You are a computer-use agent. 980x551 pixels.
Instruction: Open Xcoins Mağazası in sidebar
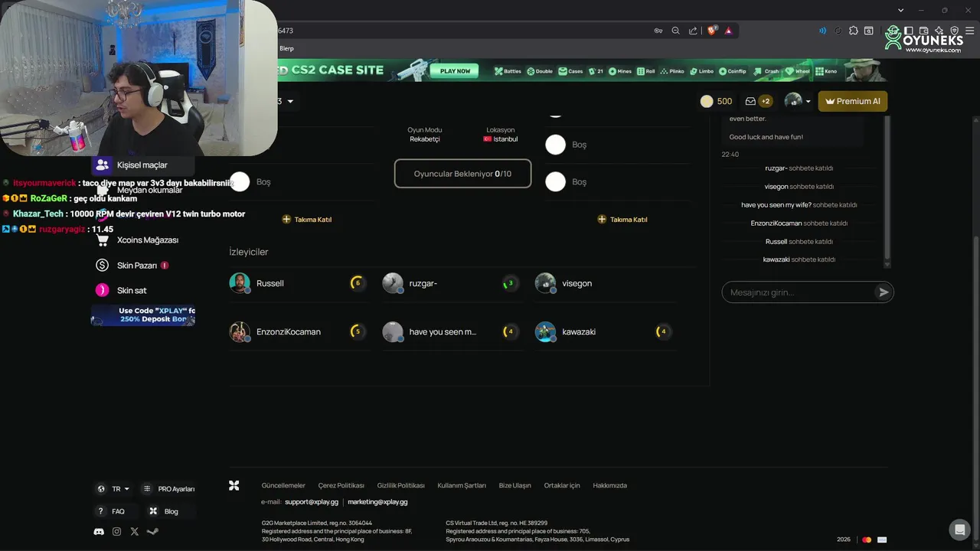coord(148,240)
